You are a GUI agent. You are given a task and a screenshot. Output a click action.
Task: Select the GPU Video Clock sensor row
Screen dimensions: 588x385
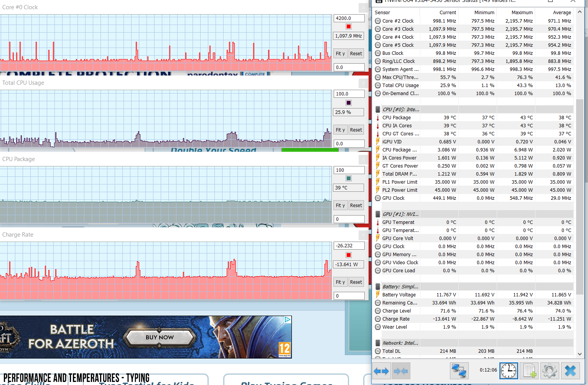pyautogui.click(x=473, y=262)
